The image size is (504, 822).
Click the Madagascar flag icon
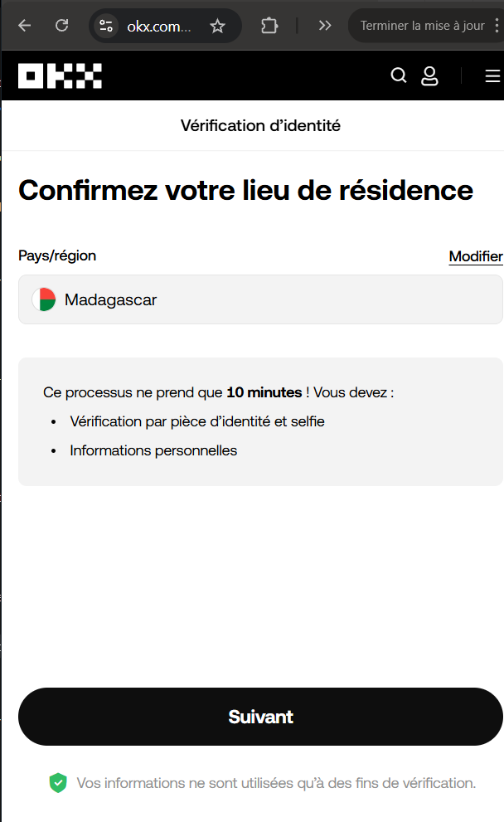click(44, 299)
